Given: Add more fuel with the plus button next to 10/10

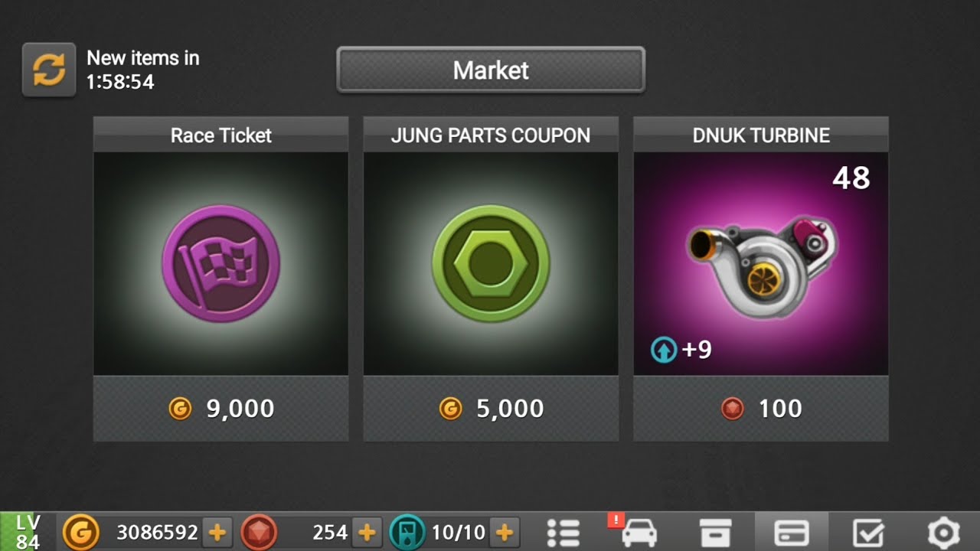Looking at the screenshot, I should pyautogui.click(x=504, y=532).
